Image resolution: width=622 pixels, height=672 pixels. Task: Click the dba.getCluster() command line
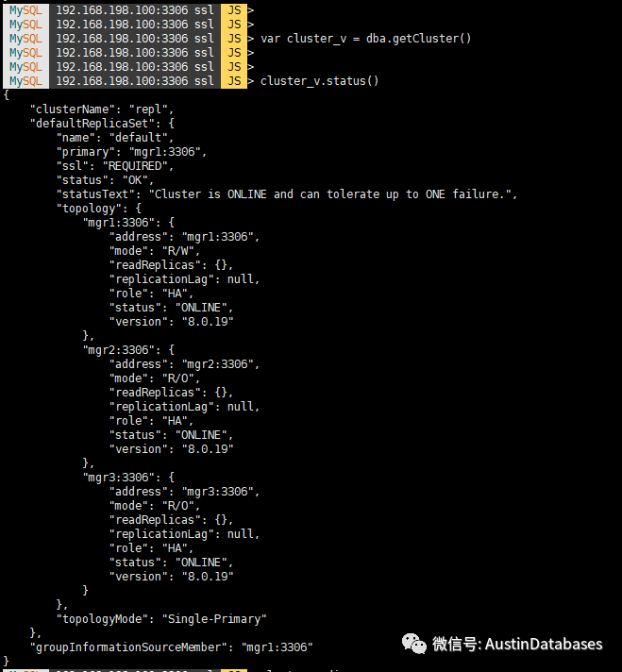point(365,38)
